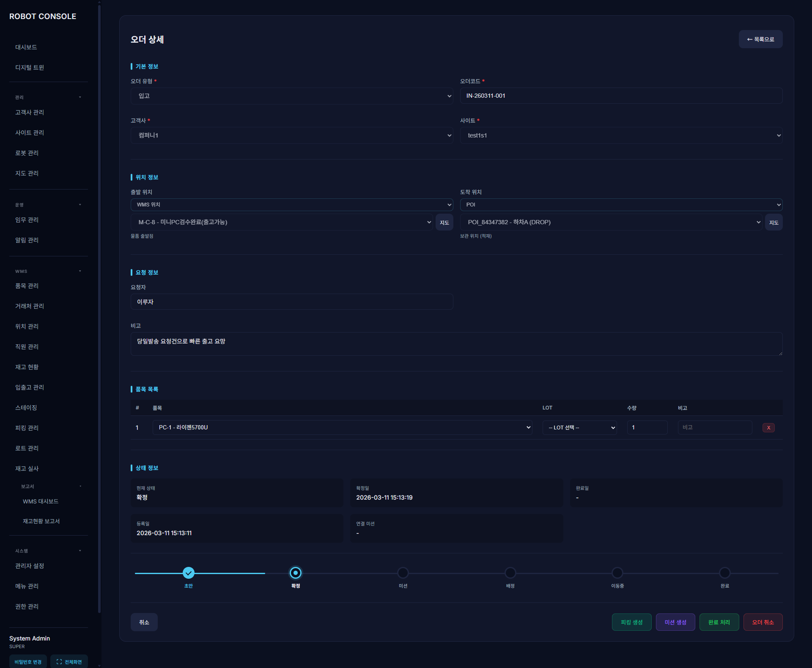
Task: Collapse the 보고서 submenu chevron
Action: pyautogui.click(x=80, y=487)
